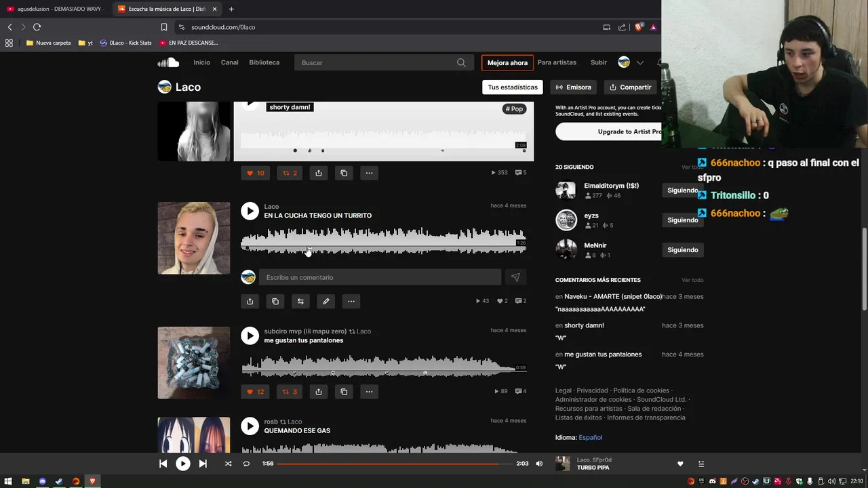868x488 pixels.
Task: Click waveform of me gustan tus pantalones
Action: pos(383,365)
